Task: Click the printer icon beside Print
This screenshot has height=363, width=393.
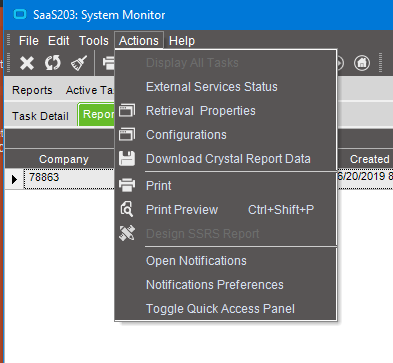Action: (x=127, y=185)
